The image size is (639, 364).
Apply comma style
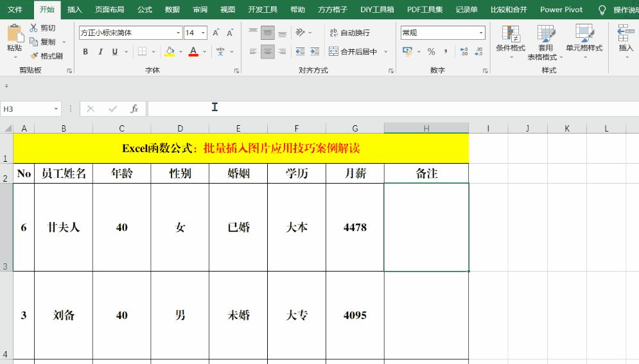tap(446, 51)
